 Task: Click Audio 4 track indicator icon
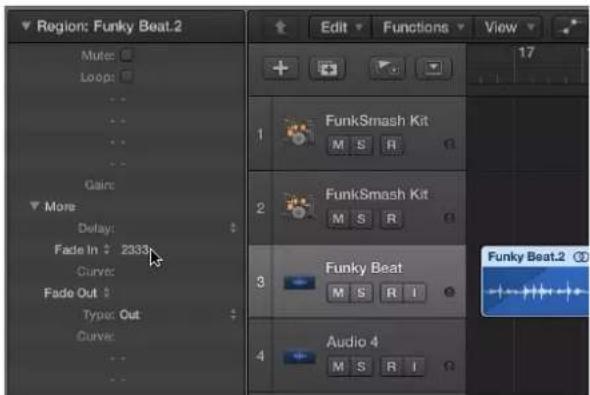449,366
